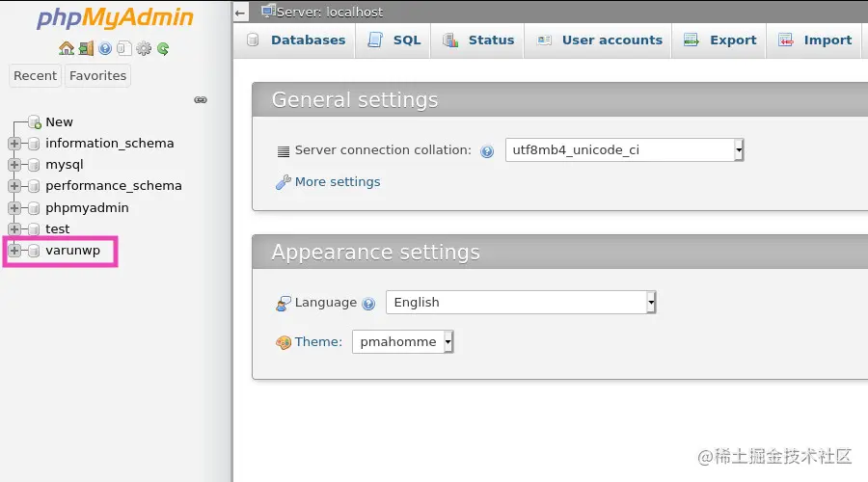Screen dimensions: 868x482
Task: Expand the varunwp database tree
Action: (x=14, y=251)
